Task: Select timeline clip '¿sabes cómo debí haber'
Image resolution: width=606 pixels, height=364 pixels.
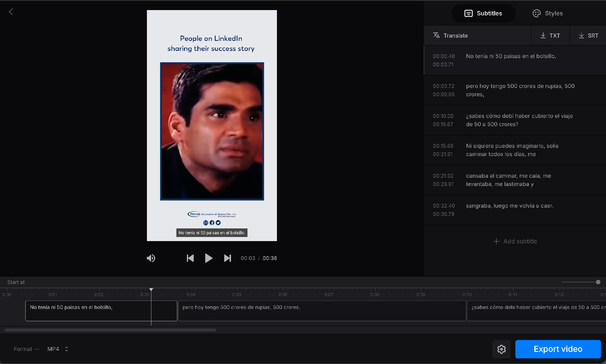Action: point(537,311)
